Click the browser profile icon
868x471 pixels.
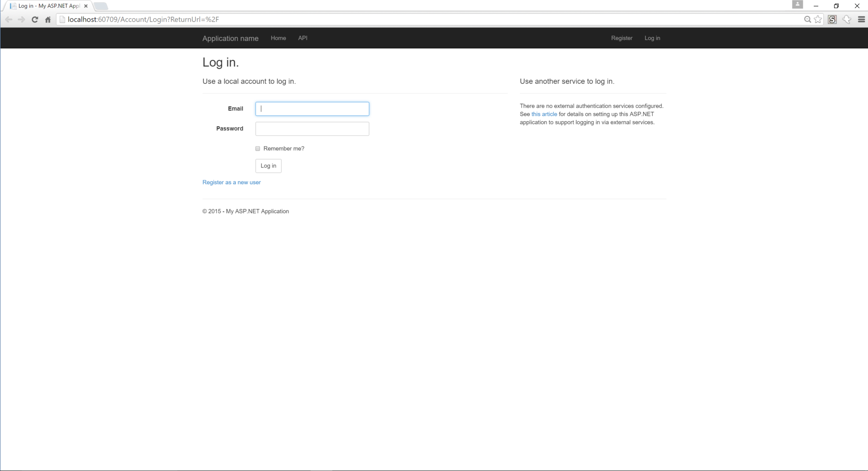tap(798, 5)
